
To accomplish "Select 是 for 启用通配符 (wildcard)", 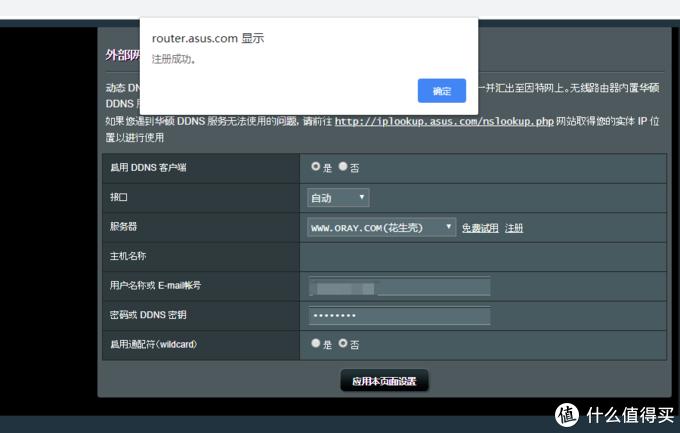I will coord(315,343).
